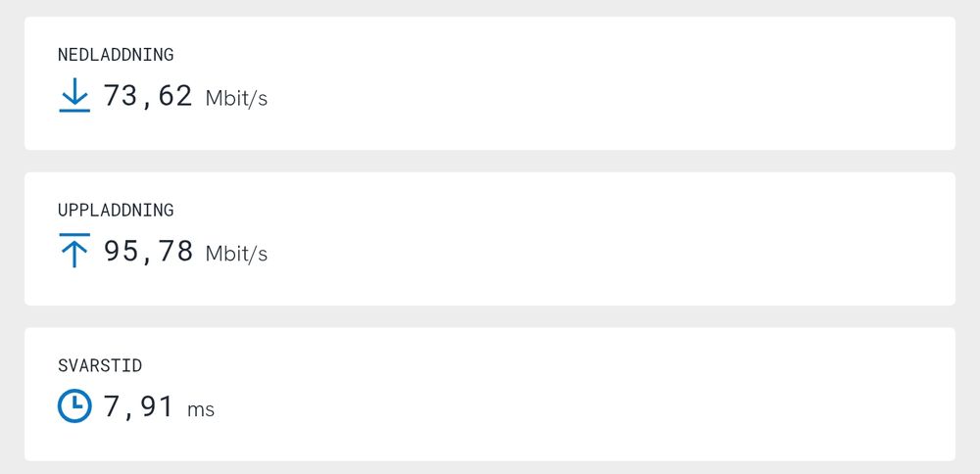Click gray strip above the Nedladdning card
Viewport: 980px width, 474px height.
490,8
